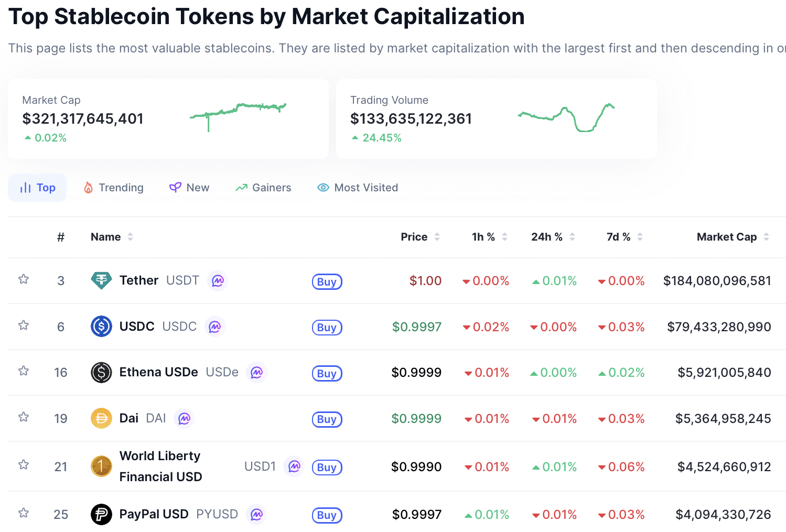Click the sprout icon beside New

tap(175, 187)
